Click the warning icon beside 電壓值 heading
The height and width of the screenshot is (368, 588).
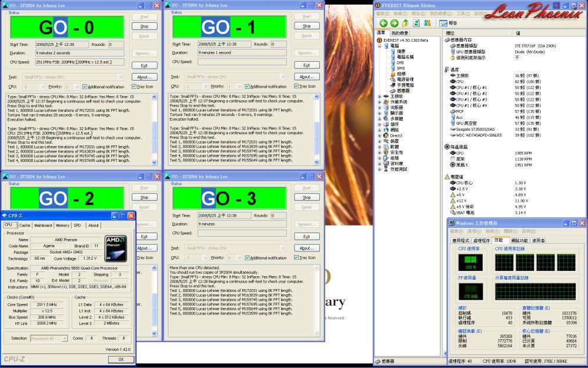(447, 177)
